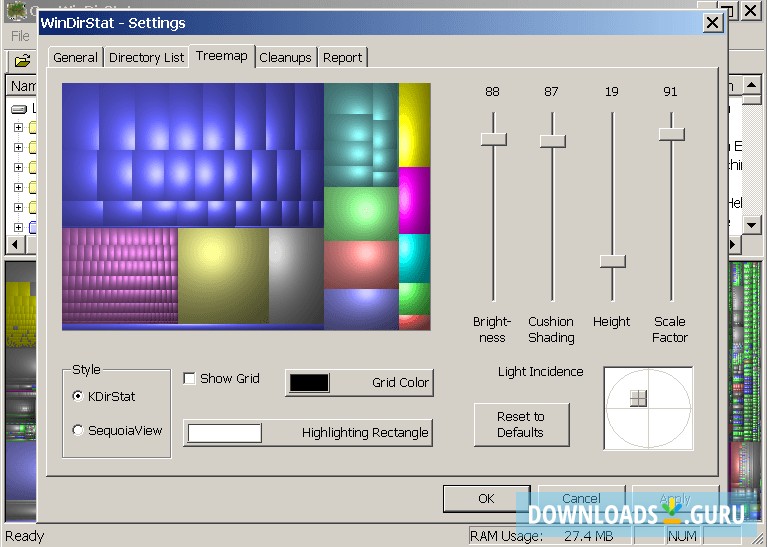Click the Light Incidence position marker
Screen dimensions: 767x547
point(638,398)
